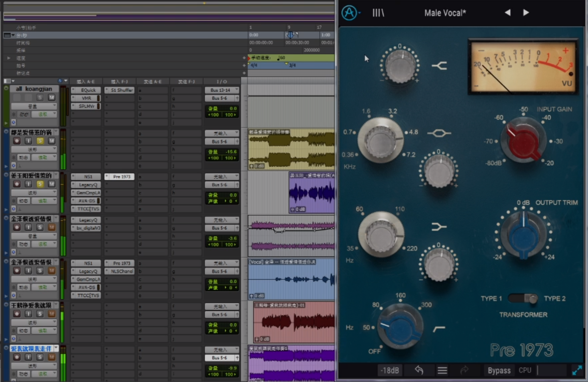Open the preset browser library icon
This screenshot has width=588, height=382.
click(378, 13)
